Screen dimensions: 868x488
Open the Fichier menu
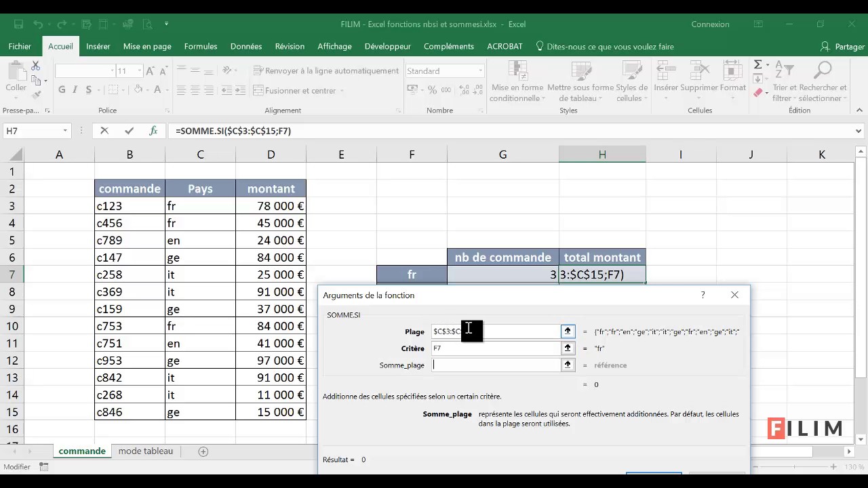point(20,47)
